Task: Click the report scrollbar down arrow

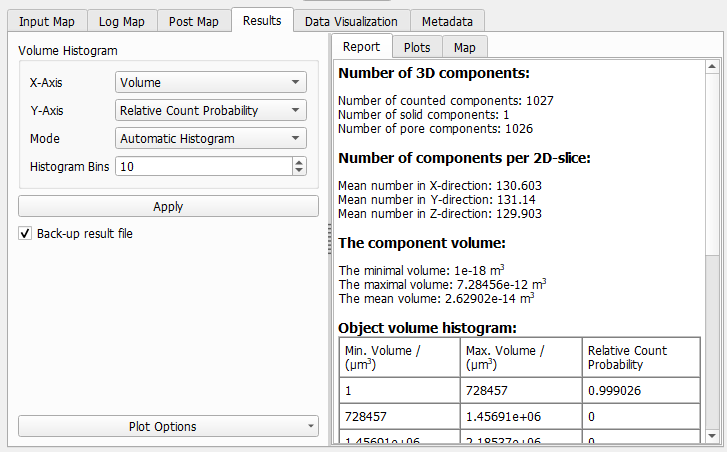Action: tap(712, 435)
